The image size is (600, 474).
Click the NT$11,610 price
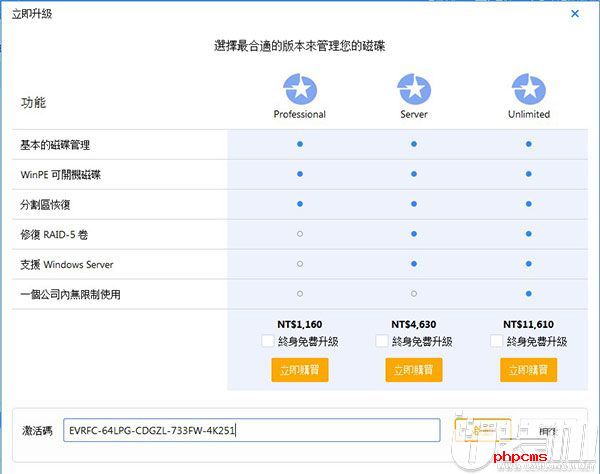(x=528, y=324)
